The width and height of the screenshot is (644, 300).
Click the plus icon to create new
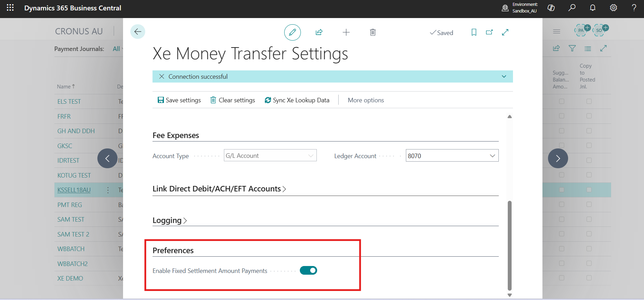pyautogui.click(x=346, y=32)
